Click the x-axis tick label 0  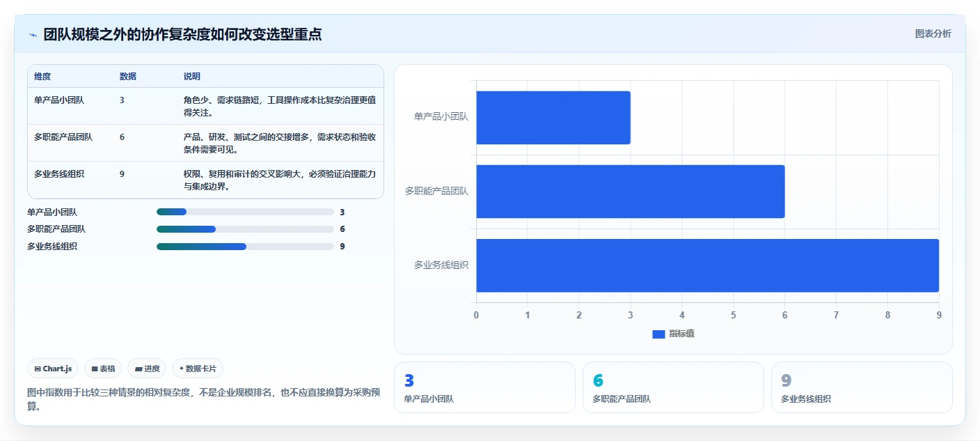(x=476, y=315)
